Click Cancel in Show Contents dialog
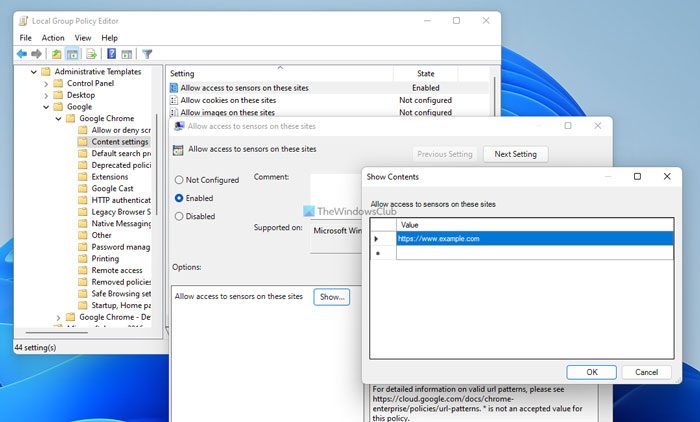This screenshot has width=700, height=422. coord(646,372)
